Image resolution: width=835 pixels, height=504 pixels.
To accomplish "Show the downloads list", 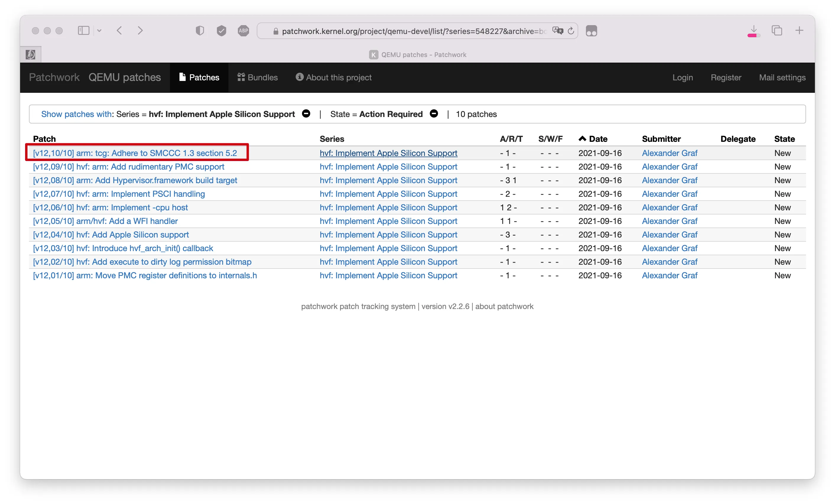I will (754, 31).
